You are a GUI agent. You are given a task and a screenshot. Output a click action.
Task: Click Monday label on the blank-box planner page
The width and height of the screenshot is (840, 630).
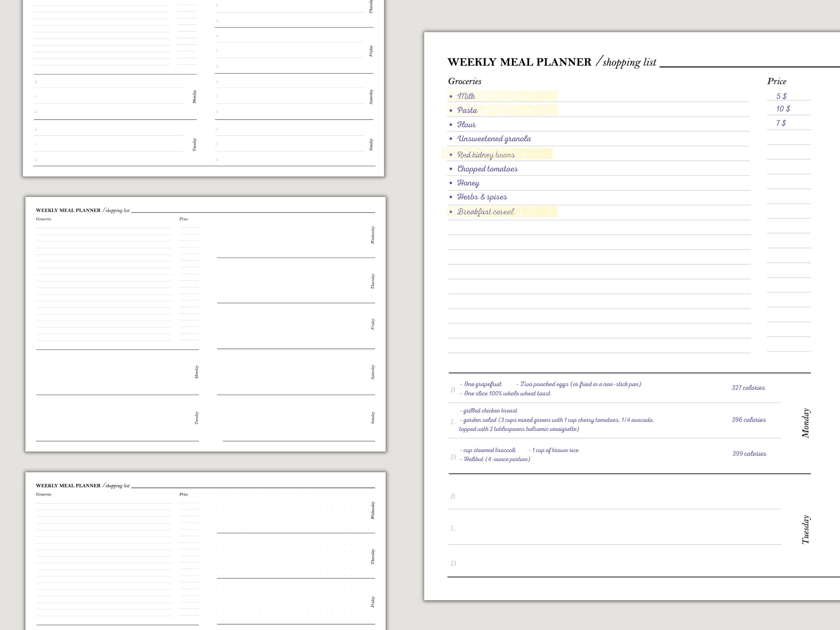196,372
